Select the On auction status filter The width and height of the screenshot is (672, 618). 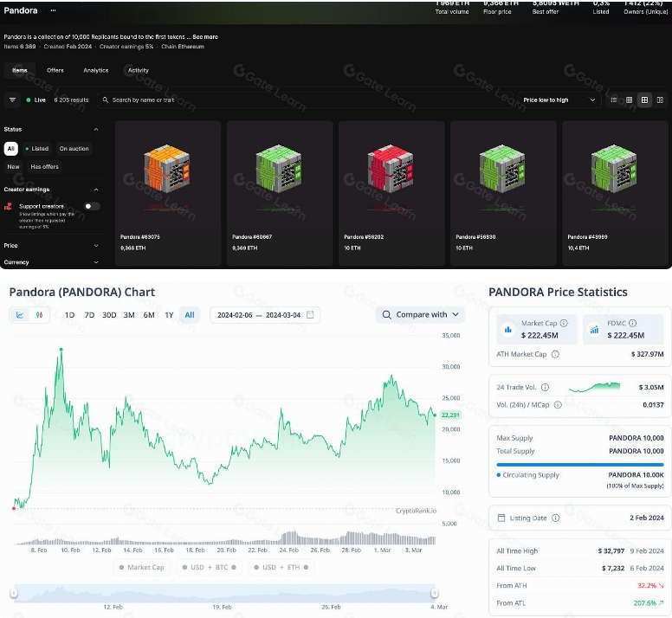tap(74, 149)
